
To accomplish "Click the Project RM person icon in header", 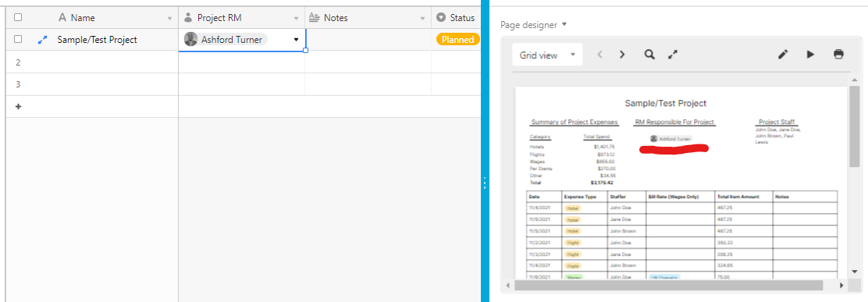I will pyautogui.click(x=188, y=18).
